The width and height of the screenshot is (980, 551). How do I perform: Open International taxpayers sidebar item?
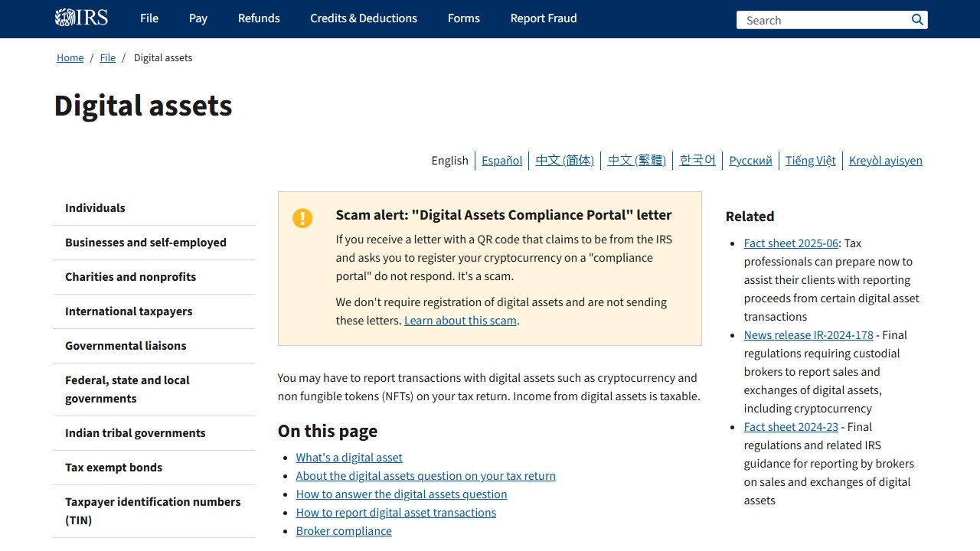pyautogui.click(x=154, y=311)
